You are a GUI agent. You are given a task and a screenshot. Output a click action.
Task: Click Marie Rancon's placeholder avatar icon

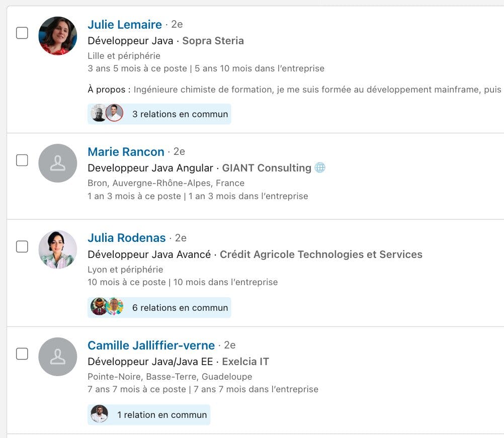[x=58, y=163]
